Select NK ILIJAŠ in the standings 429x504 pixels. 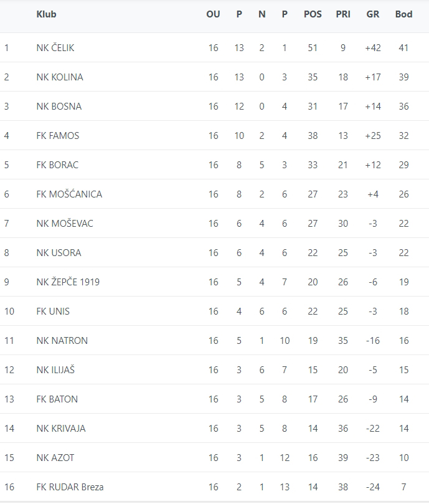(56, 370)
